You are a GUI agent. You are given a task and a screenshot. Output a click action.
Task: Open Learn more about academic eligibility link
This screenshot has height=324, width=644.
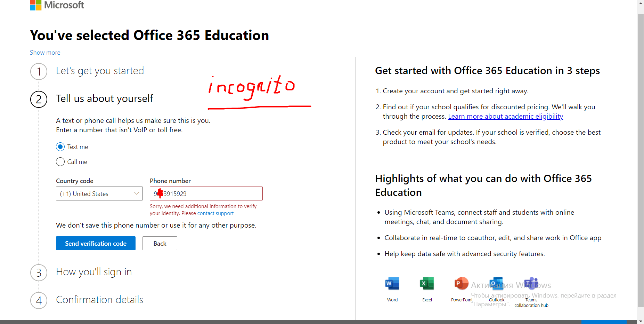coord(506,116)
